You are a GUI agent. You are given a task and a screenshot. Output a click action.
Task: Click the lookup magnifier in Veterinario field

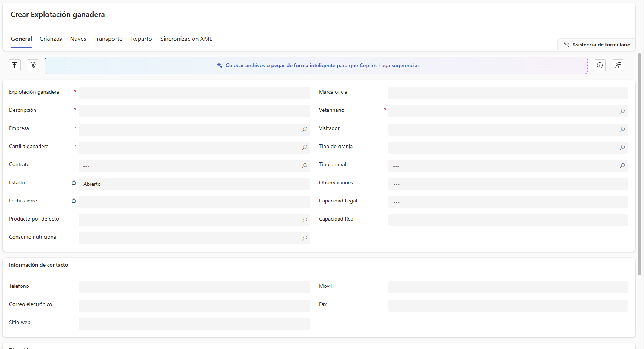click(x=622, y=111)
